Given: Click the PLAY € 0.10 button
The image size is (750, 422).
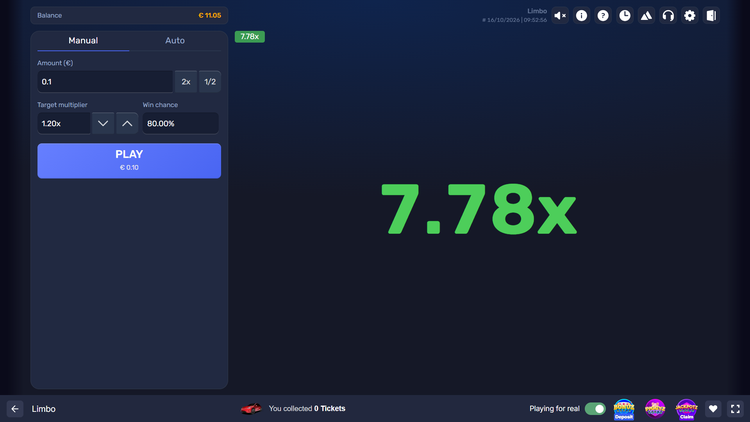Looking at the screenshot, I should pyautogui.click(x=129, y=161).
